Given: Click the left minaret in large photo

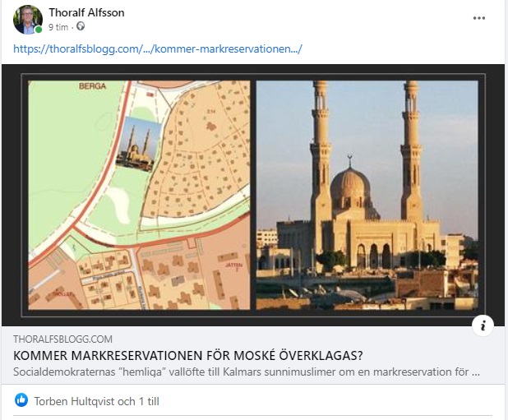Looking at the screenshot, I should coord(321,151).
